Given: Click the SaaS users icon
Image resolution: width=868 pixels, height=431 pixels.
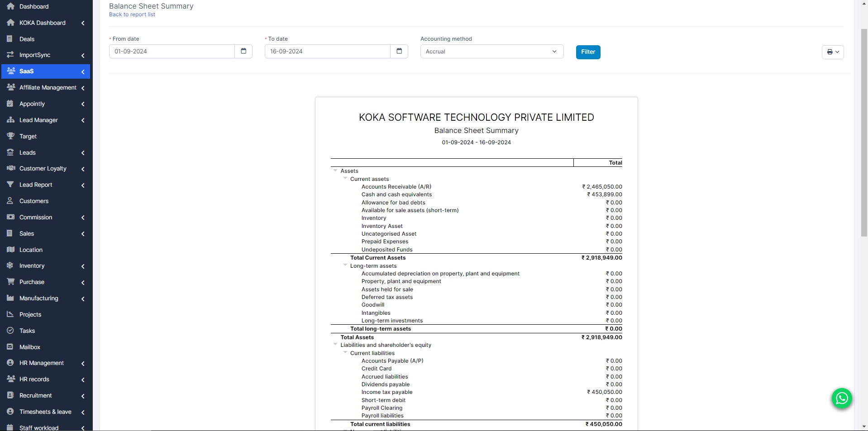Looking at the screenshot, I should pyautogui.click(x=11, y=71).
